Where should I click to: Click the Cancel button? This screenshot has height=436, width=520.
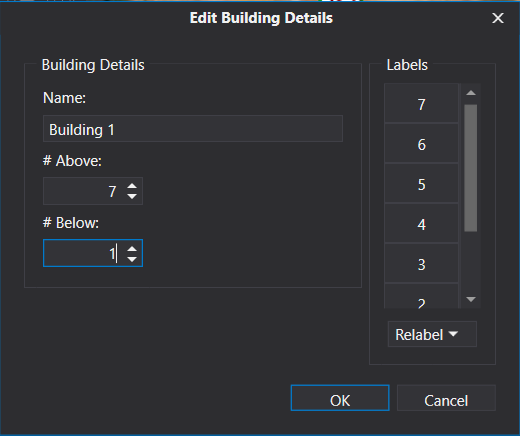(x=446, y=398)
